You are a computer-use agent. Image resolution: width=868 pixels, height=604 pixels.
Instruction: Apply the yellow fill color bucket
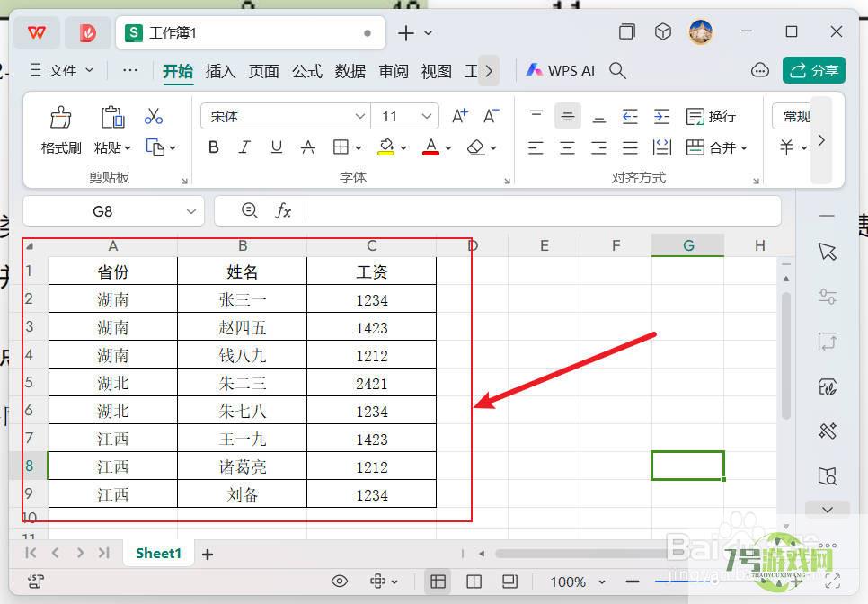tap(385, 147)
